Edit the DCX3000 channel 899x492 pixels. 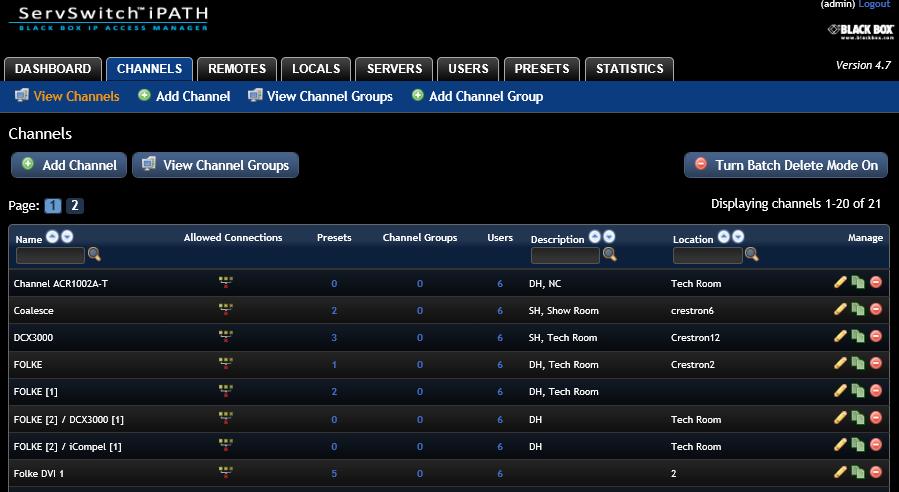click(x=840, y=336)
